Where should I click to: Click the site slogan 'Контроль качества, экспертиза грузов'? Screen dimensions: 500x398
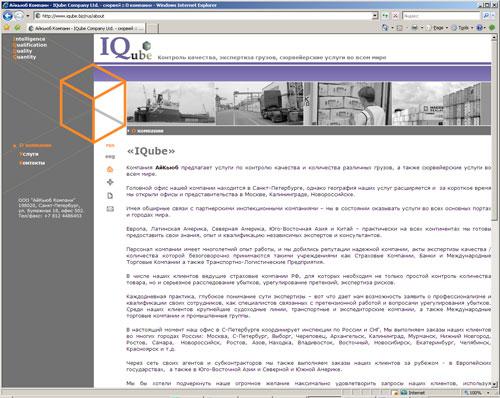tap(272, 57)
